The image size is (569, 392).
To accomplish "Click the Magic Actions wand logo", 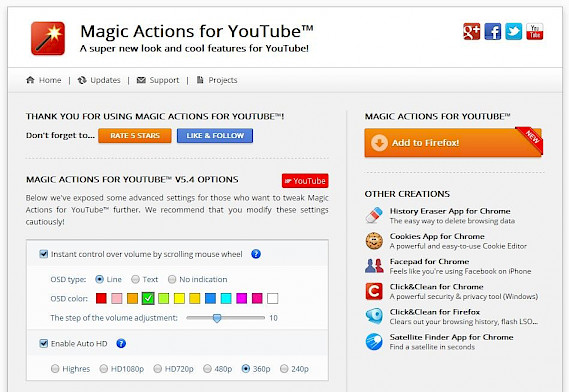I will click(48, 38).
